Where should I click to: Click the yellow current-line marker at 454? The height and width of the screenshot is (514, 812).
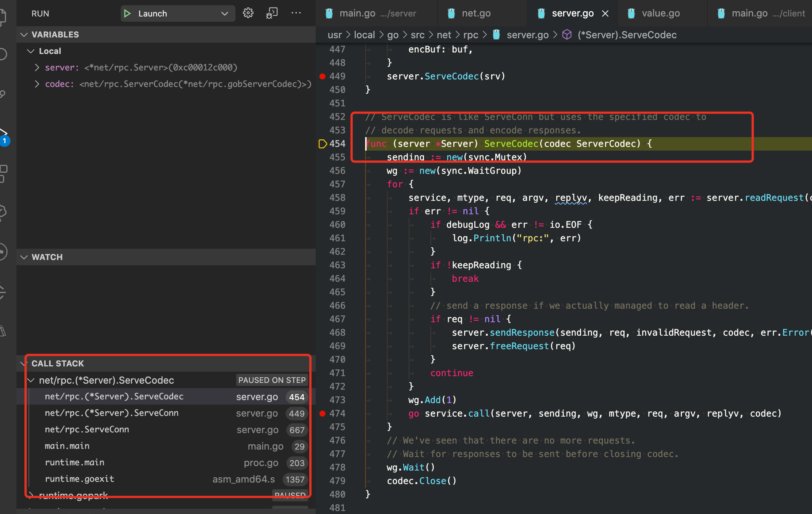322,144
